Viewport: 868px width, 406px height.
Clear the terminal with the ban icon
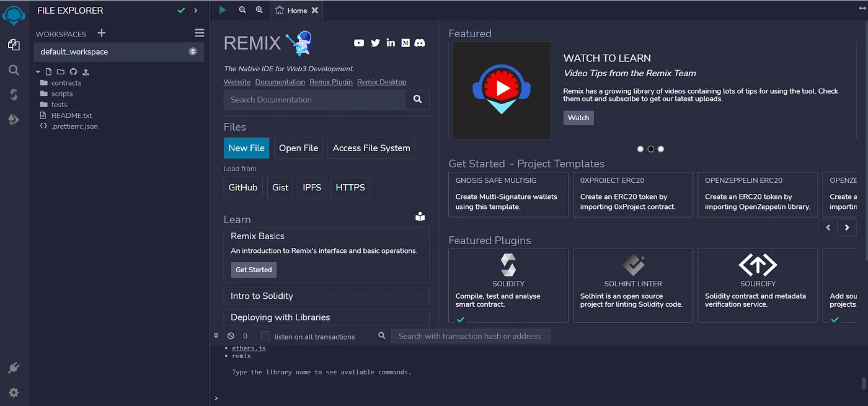pyautogui.click(x=231, y=336)
